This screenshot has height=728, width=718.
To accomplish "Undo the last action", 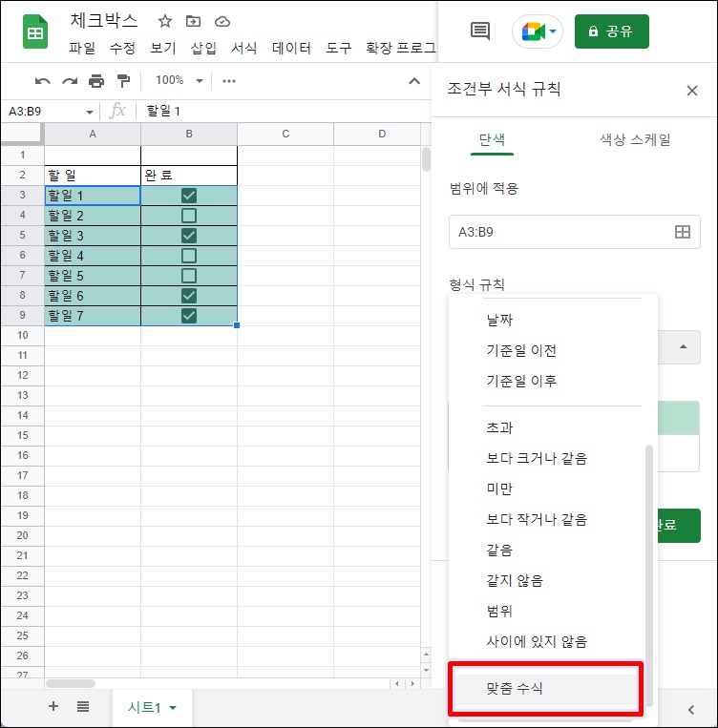I will coord(43,81).
